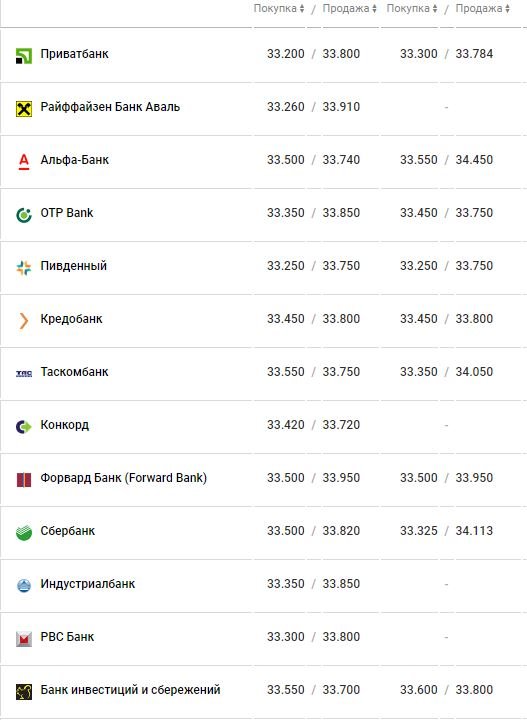This screenshot has height=720, width=527.
Task: Click the Таскомбанк logo icon
Action: pyautogui.click(x=24, y=374)
